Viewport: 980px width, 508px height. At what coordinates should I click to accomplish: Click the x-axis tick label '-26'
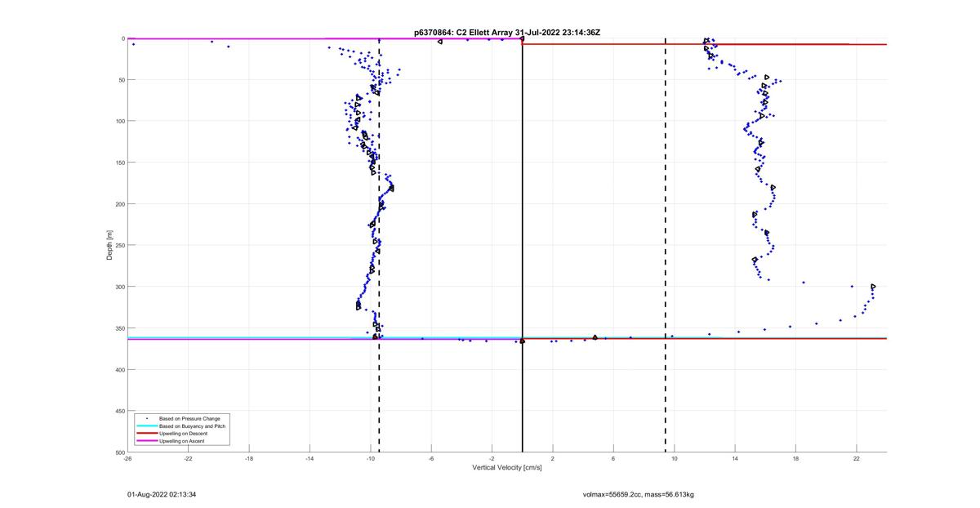pos(128,458)
